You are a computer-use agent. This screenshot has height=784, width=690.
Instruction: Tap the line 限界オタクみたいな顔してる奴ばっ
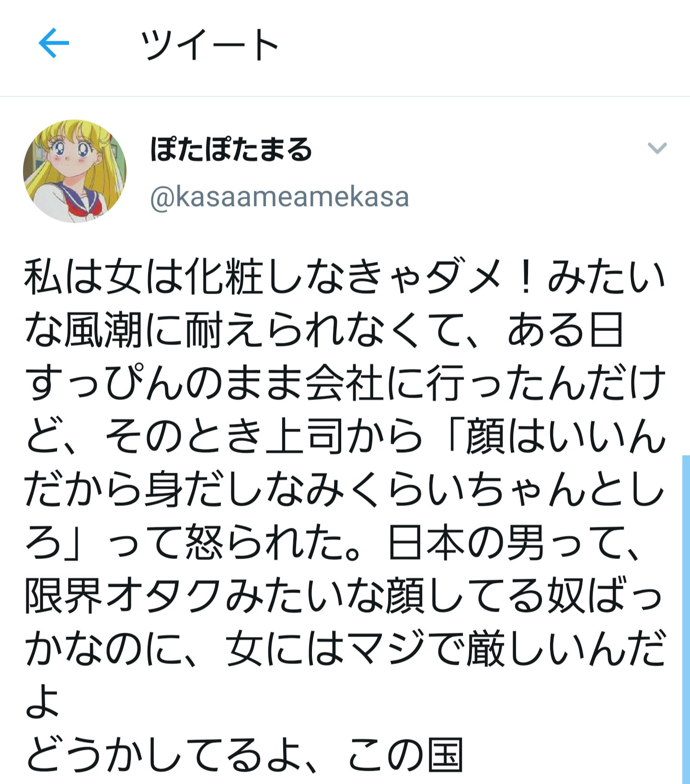344,596
